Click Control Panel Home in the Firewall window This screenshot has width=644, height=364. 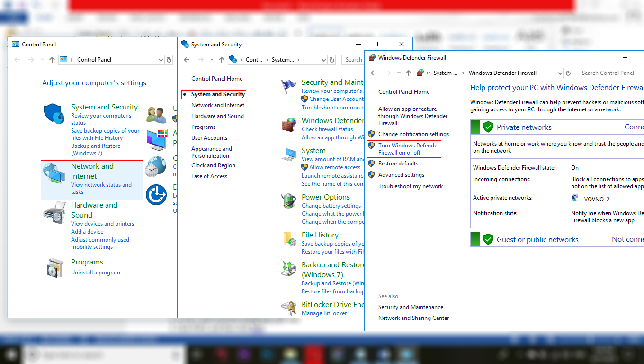coord(404,92)
